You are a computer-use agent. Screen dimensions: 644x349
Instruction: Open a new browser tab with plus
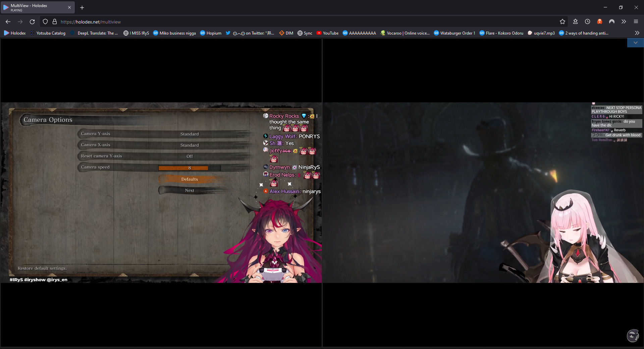82,7
